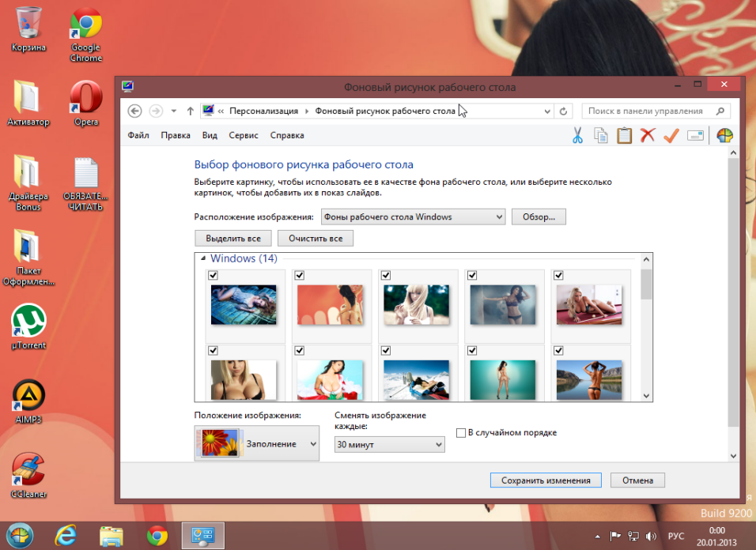Click the Forward navigation arrow
The width and height of the screenshot is (756, 550).
tap(156, 111)
